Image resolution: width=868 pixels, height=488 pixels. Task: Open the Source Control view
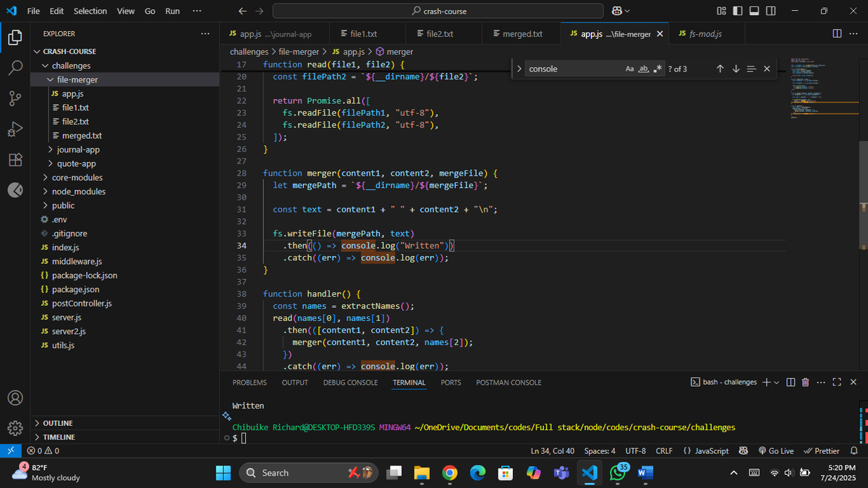point(14,98)
